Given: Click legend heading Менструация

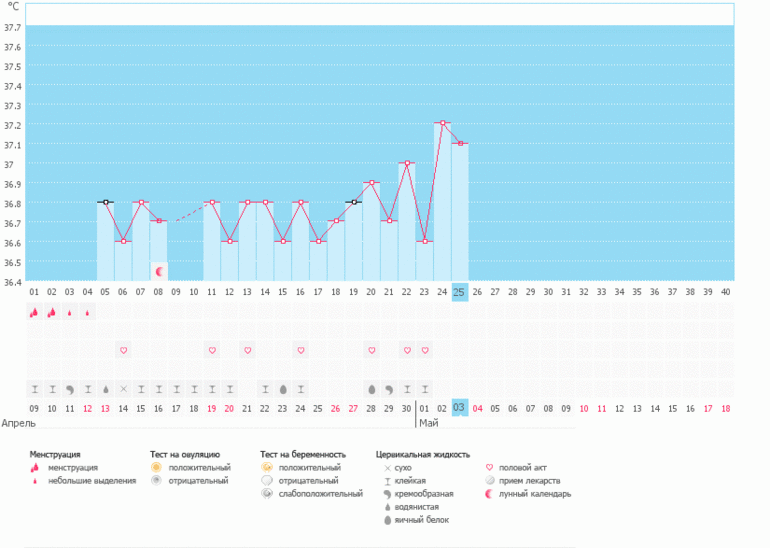Looking at the screenshot, I should (55, 455).
